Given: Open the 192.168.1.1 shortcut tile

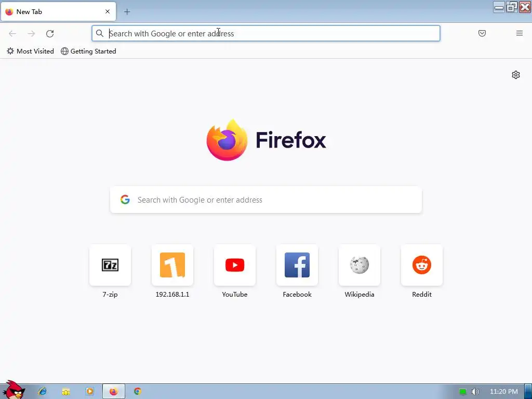Looking at the screenshot, I should click(172, 265).
